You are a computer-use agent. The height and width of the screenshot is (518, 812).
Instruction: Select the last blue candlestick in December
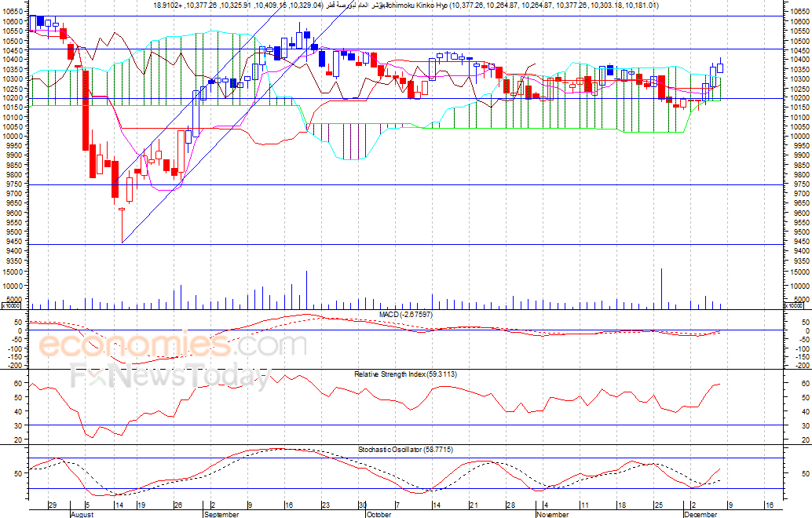point(720,67)
